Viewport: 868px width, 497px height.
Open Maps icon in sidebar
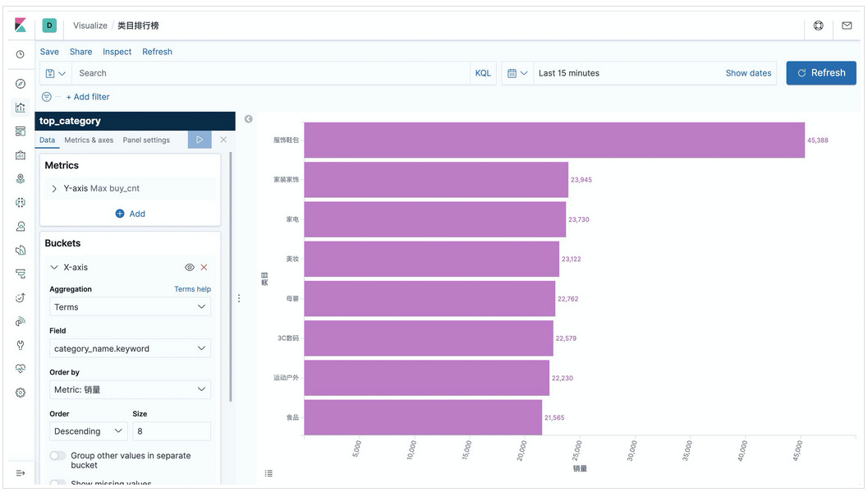tap(21, 179)
